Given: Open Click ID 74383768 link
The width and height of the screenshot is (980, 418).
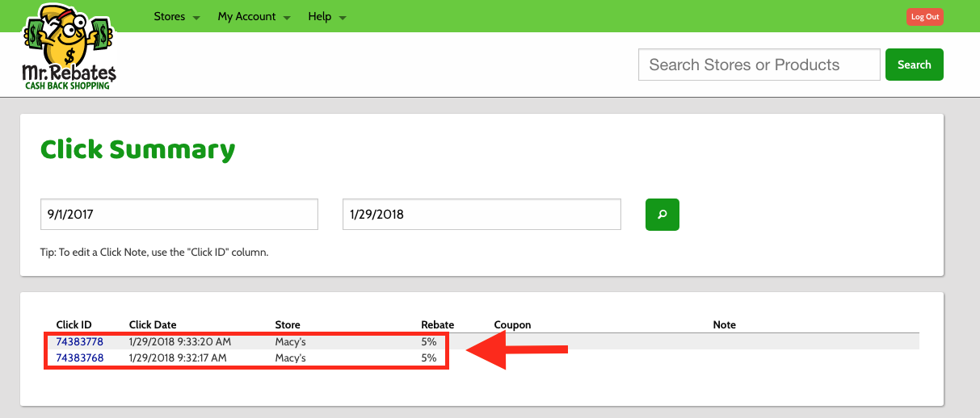Looking at the screenshot, I should [79, 357].
